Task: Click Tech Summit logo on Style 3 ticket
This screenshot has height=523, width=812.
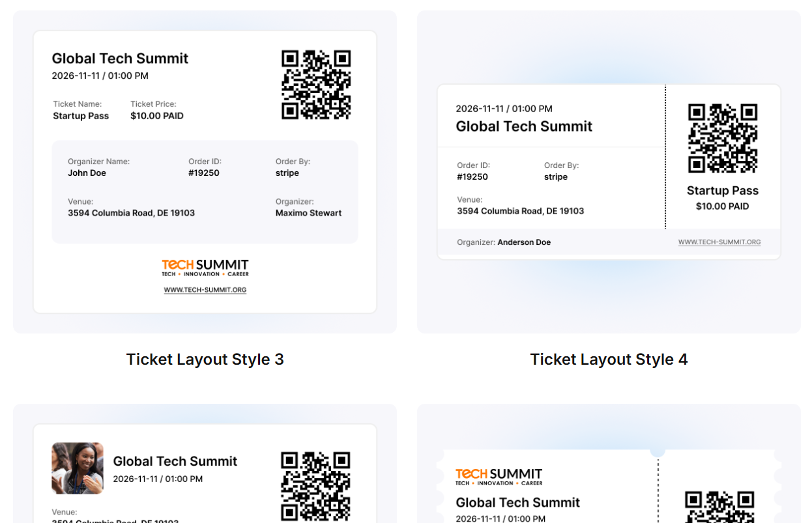Action: 205,268
